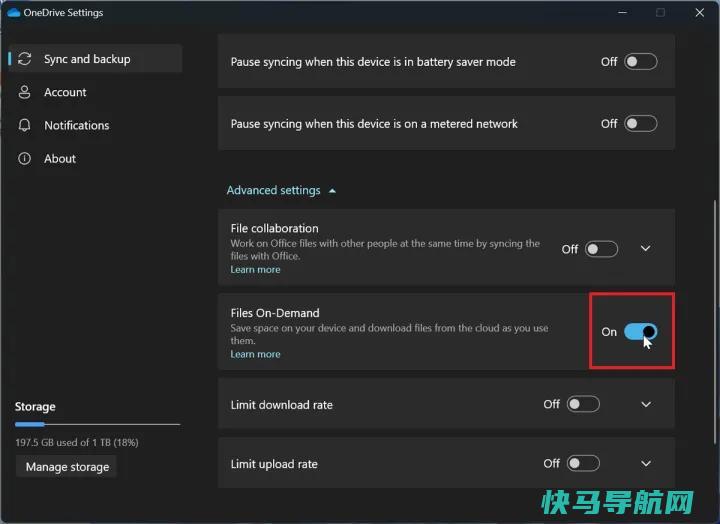
Task: Open Learn more under Files On-Demand
Action: (255, 354)
